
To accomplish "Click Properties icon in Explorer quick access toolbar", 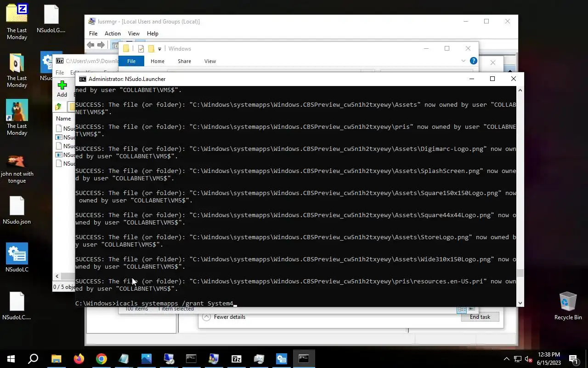I will pyautogui.click(x=141, y=49).
